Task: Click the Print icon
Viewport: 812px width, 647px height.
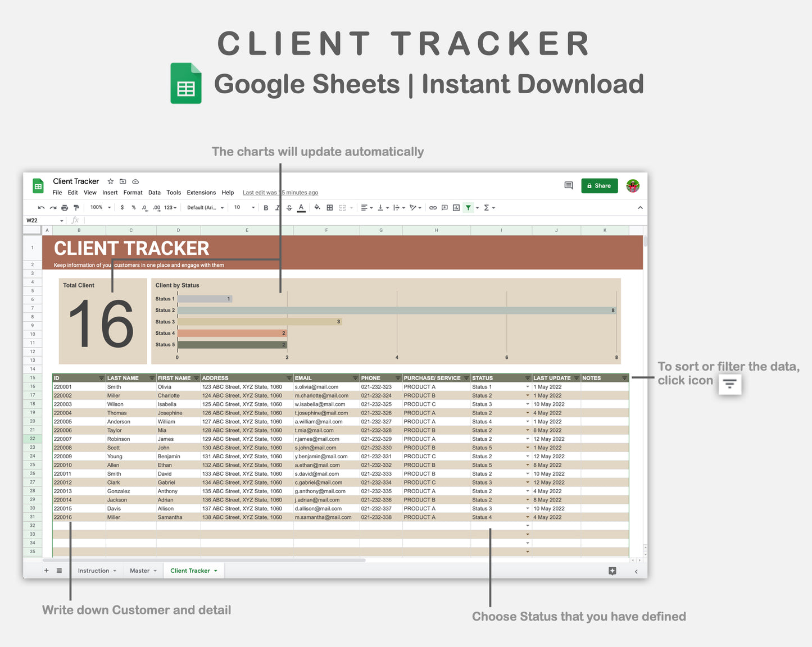Action: [64, 207]
